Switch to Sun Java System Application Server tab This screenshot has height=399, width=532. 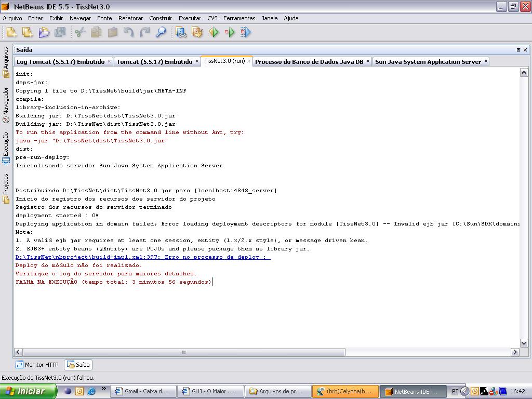(x=428, y=61)
